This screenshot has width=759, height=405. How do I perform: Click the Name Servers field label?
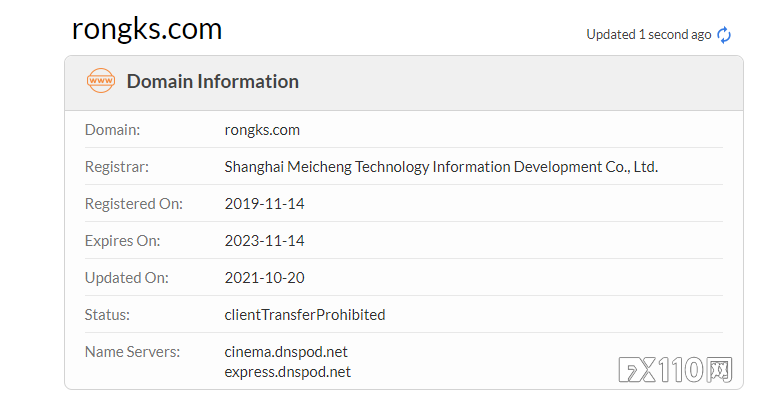coord(132,352)
